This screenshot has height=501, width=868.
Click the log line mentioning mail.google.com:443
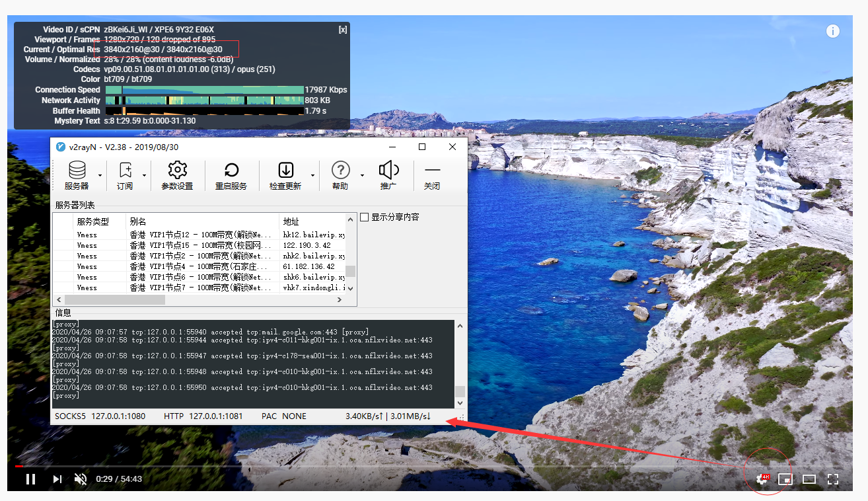[210, 332]
